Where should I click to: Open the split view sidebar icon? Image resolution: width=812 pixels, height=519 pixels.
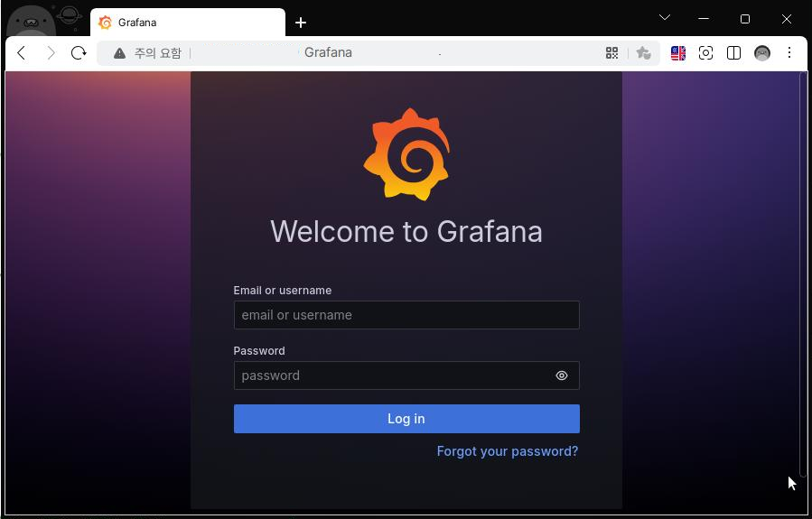click(733, 52)
